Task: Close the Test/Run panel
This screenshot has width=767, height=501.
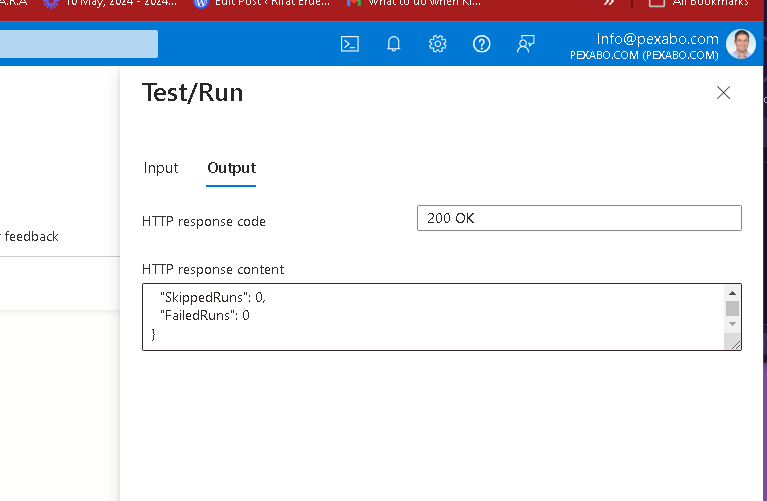Action: click(723, 92)
